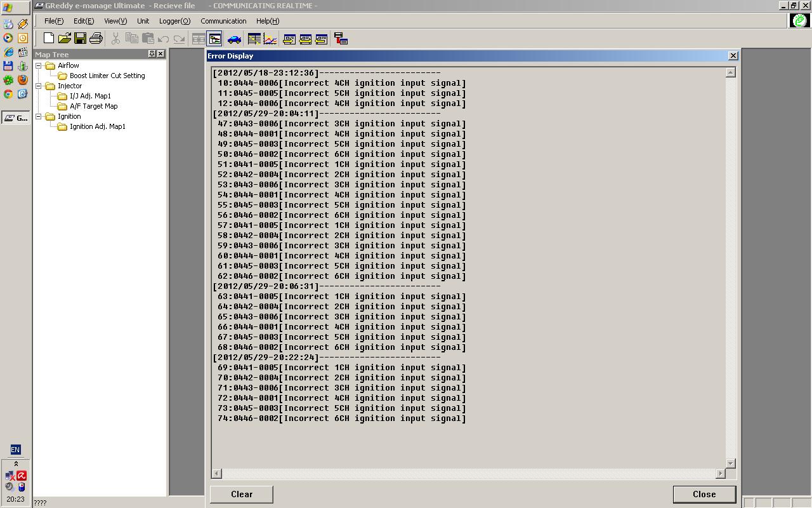Pin the Map Tree panel
Viewport: 812px width, 508px height.
pyautogui.click(x=152, y=54)
